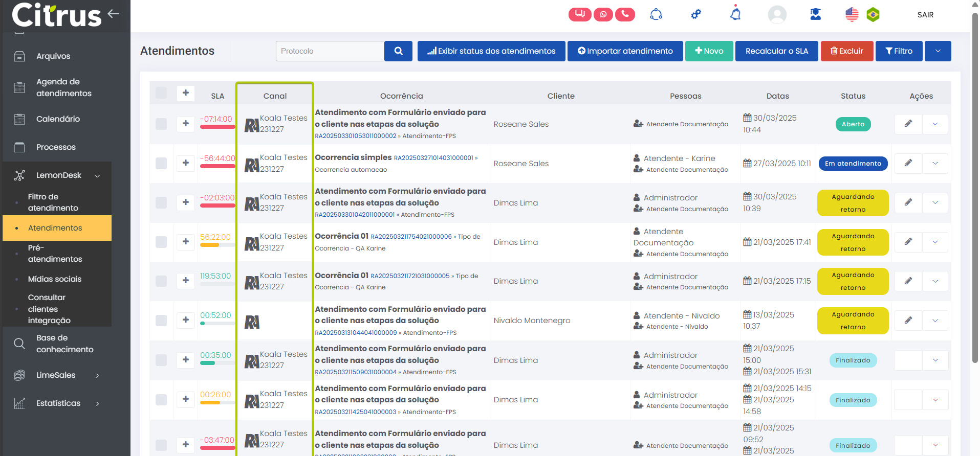The width and height of the screenshot is (980, 456).
Task: Click the red chat monitor icon
Action: click(579, 14)
